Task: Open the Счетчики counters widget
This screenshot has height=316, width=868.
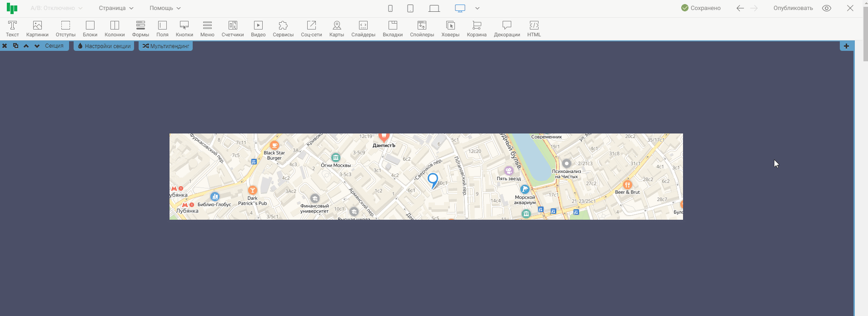Action: pyautogui.click(x=233, y=28)
